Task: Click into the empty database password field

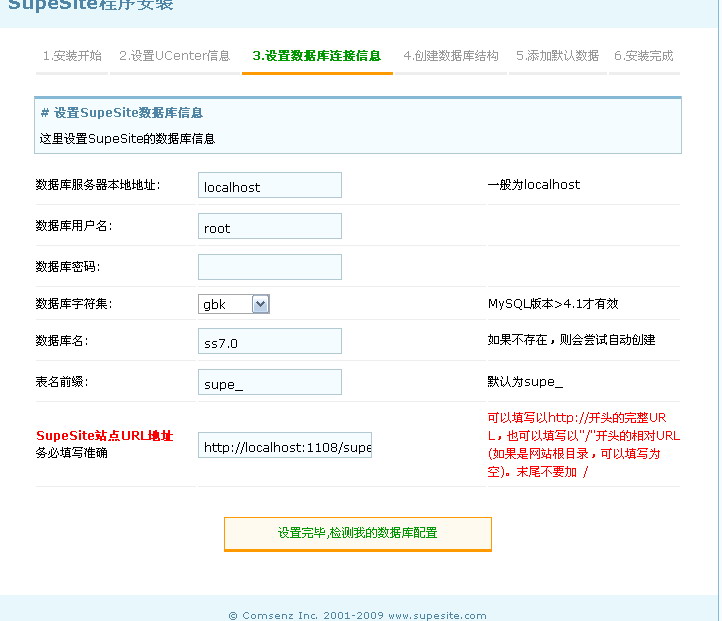Action: (x=270, y=267)
